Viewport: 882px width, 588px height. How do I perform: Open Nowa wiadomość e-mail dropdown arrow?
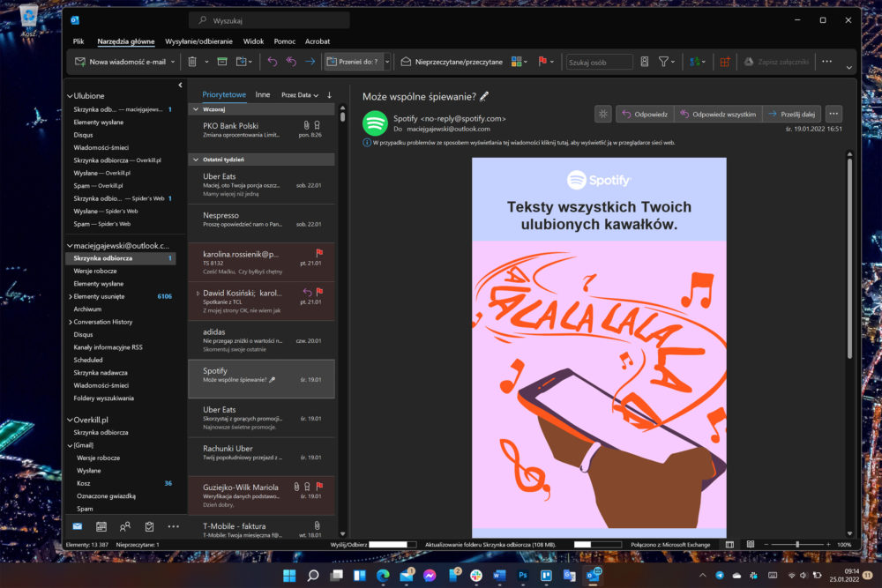[173, 62]
